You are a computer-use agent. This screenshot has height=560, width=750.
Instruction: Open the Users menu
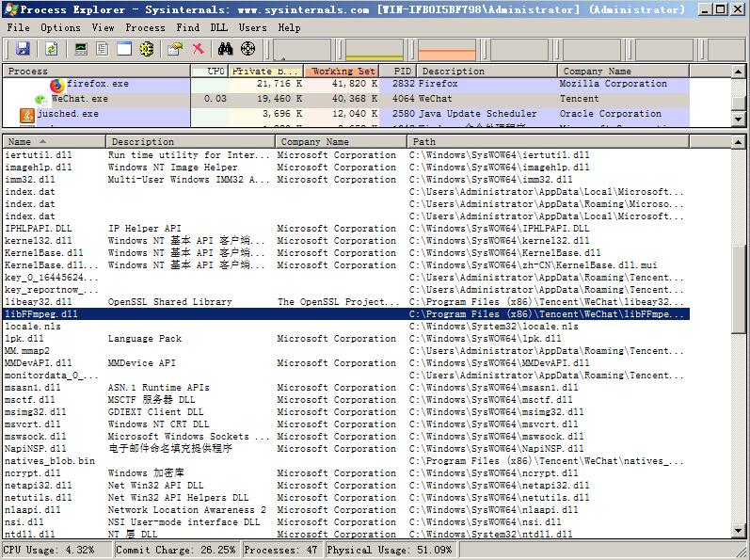[x=252, y=27]
